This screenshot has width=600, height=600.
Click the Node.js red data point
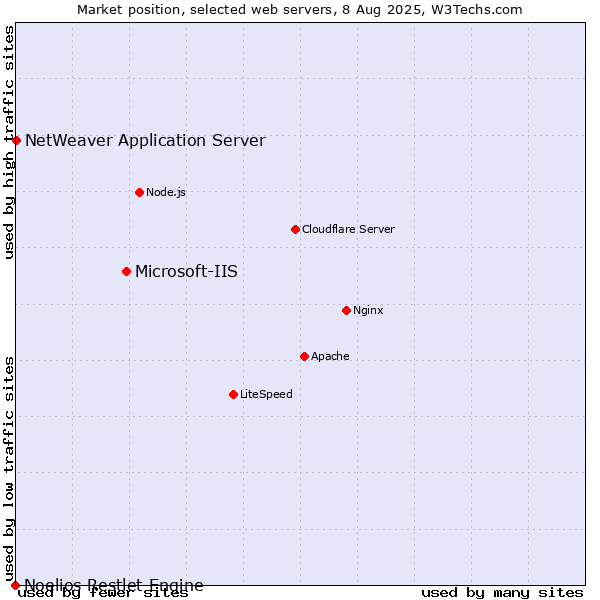140,192
